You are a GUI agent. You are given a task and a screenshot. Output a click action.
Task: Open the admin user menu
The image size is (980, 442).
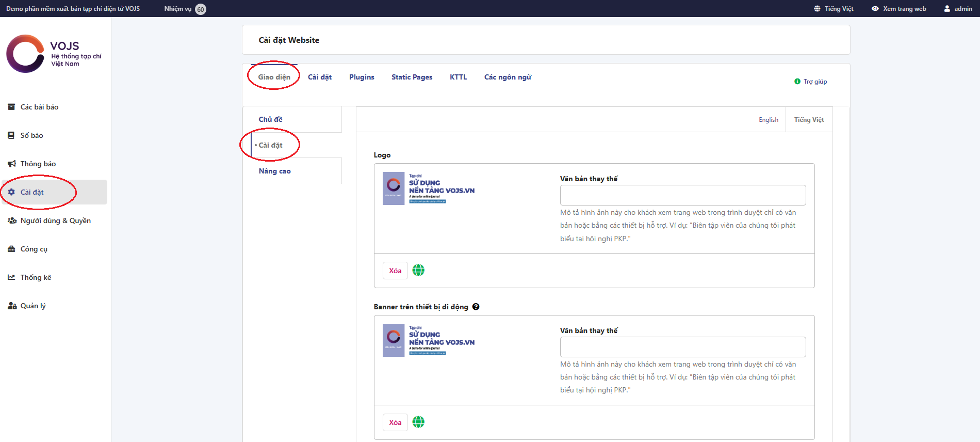tap(958, 9)
